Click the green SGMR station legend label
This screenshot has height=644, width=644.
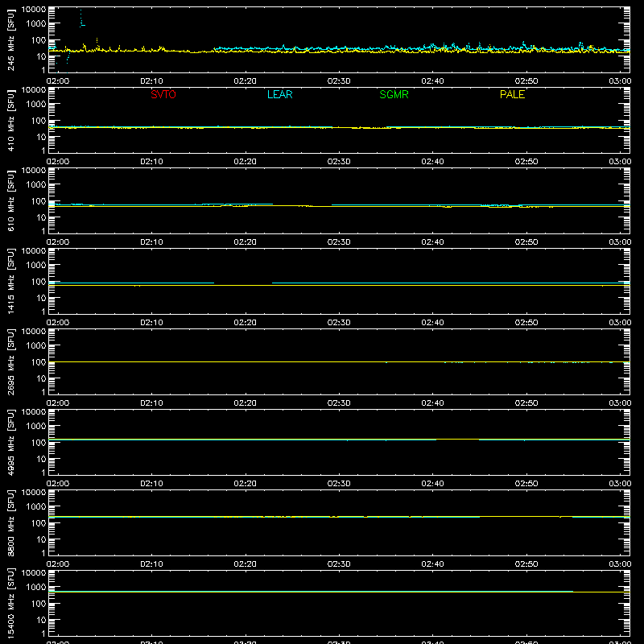pyautogui.click(x=394, y=94)
